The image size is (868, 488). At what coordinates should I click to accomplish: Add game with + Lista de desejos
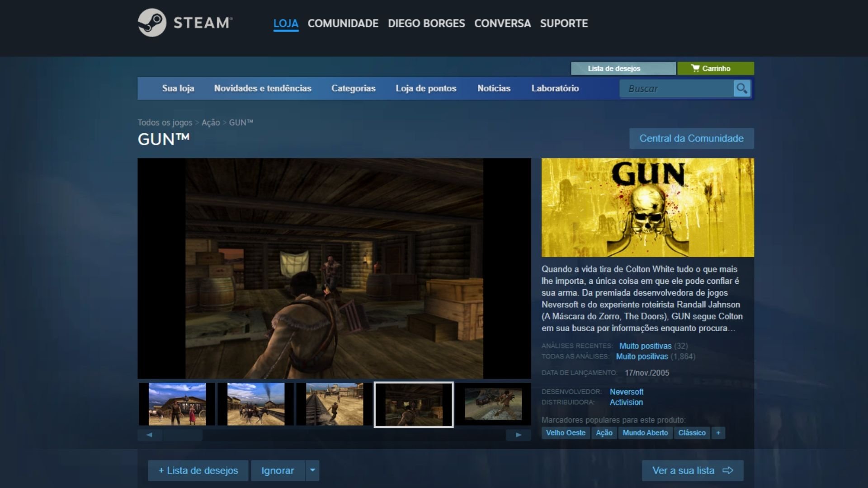click(x=198, y=470)
